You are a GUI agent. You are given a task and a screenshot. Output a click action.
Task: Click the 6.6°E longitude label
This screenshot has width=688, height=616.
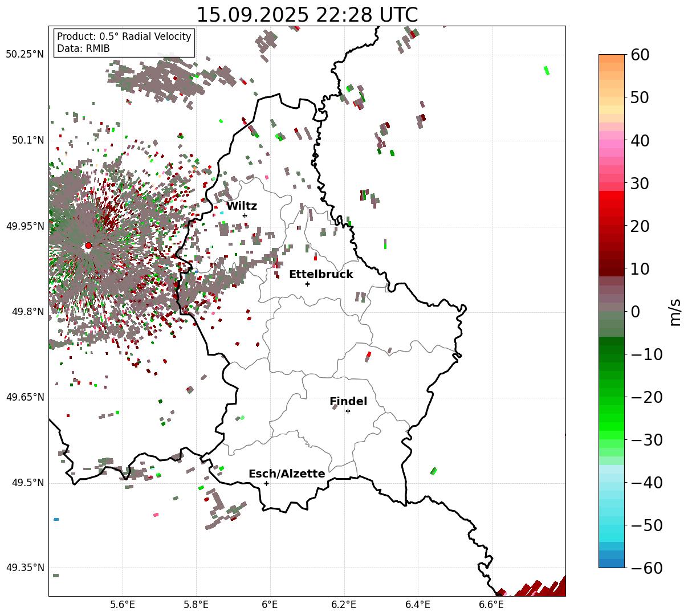[492, 605]
